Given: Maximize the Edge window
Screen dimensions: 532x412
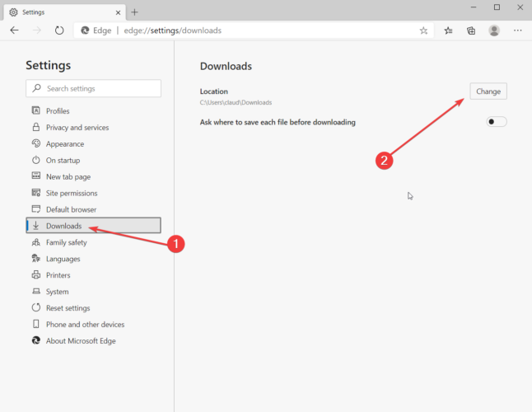Looking at the screenshot, I should tap(497, 7).
